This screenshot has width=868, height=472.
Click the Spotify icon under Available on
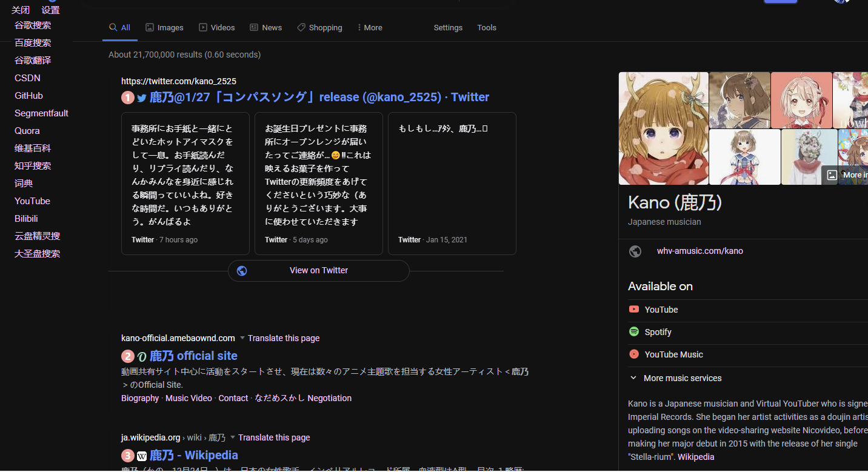point(634,332)
